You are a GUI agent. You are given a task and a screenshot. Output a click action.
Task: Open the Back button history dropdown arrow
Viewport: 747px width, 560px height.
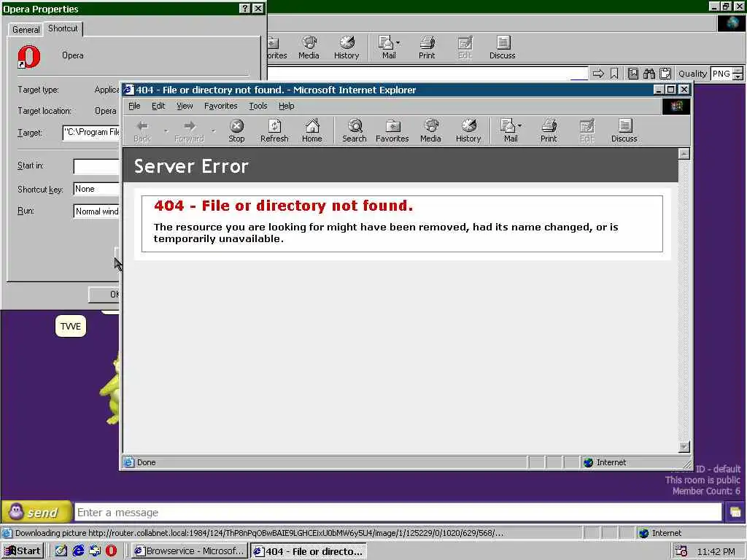pos(166,131)
